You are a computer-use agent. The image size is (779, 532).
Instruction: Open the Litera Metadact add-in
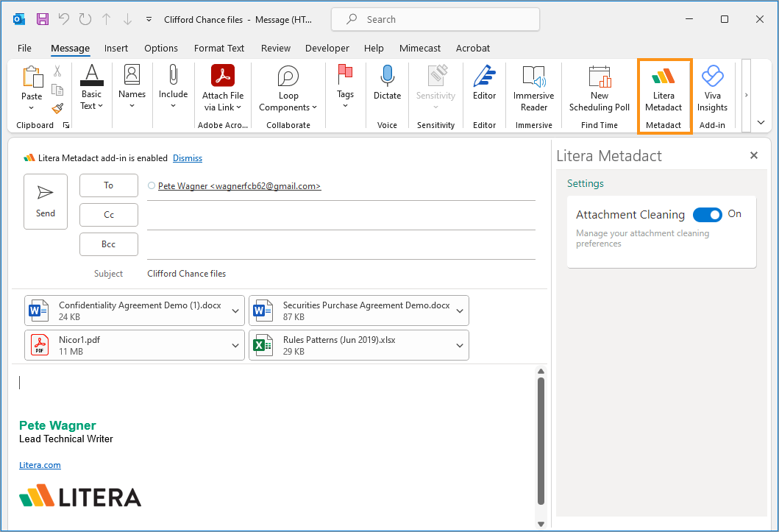tap(664, 88)
